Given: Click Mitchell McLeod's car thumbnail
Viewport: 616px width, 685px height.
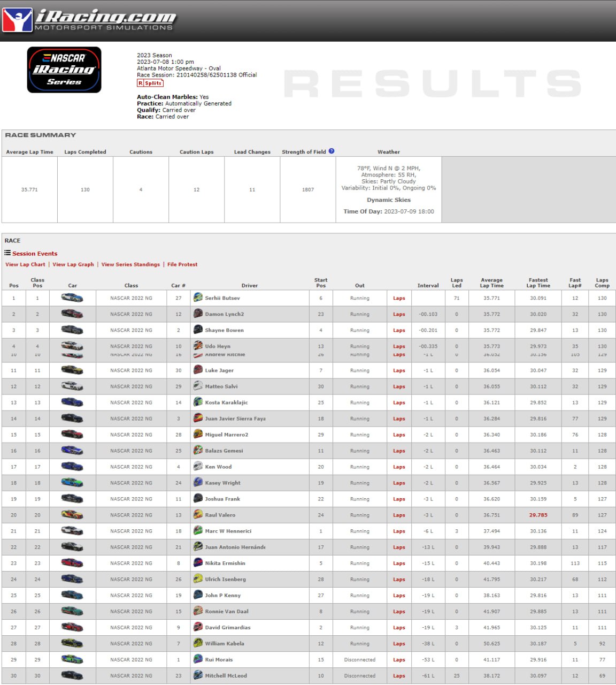Looking at the screenshot, I should tap(72, 675).
